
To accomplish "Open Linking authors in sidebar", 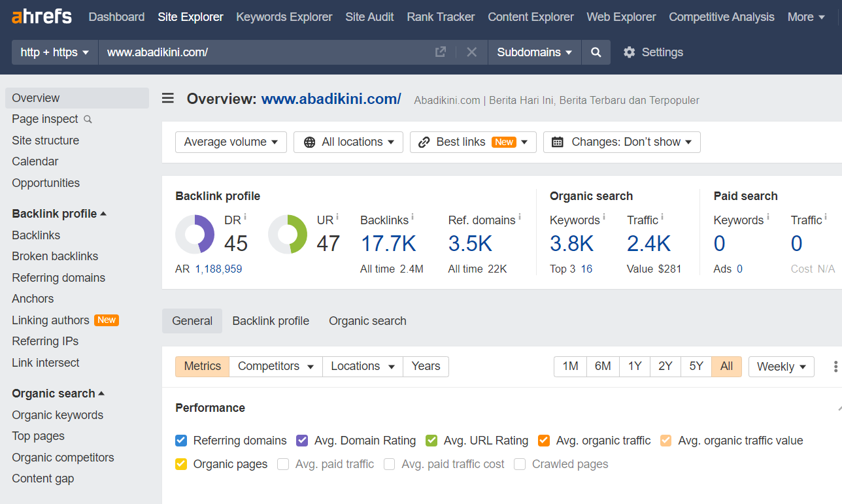I will point(50,320).
